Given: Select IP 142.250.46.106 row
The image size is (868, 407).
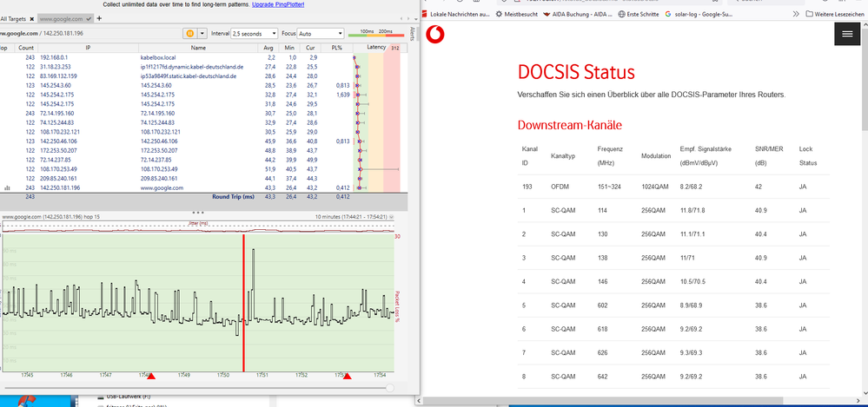Looking at the screenshot, I should tap(203, 141).
